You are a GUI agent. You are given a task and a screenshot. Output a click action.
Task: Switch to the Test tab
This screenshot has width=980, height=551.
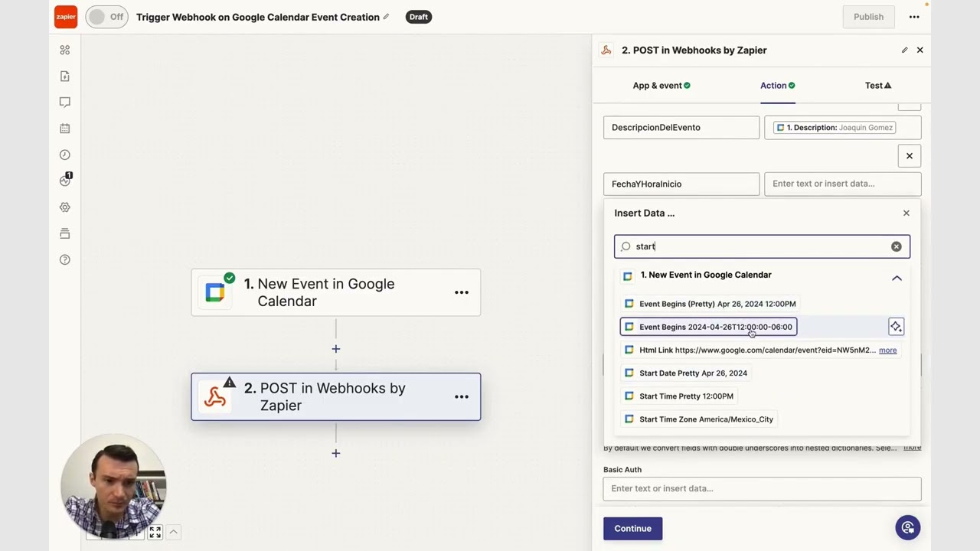[x=878, y=86]
